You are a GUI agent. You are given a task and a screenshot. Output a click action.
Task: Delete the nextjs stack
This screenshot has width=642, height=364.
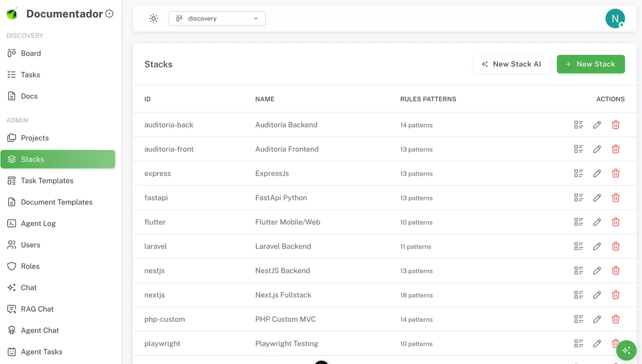[616, 295]
